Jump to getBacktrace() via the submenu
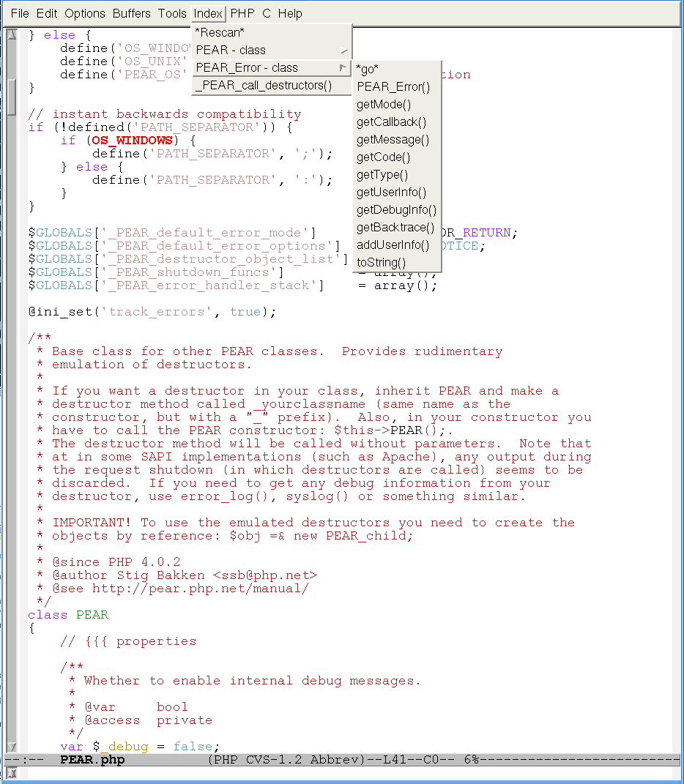Viewport: 684px width, 784px height. 397,227
